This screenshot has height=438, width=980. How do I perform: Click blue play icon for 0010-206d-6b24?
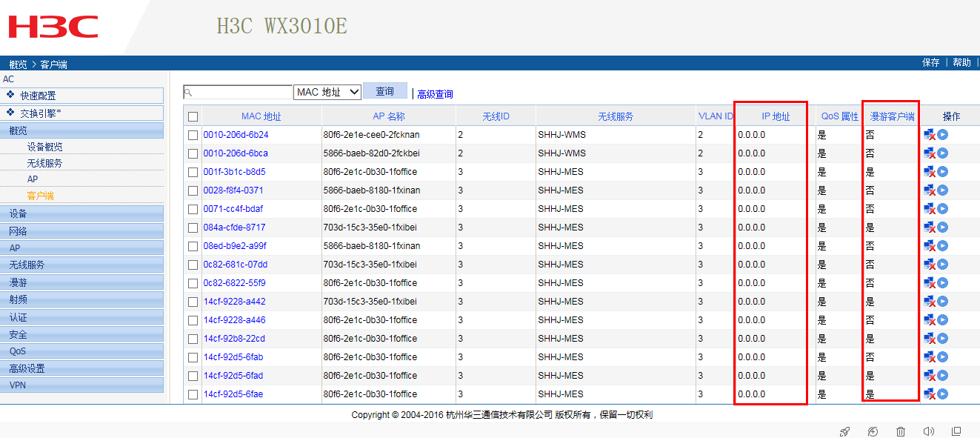942,135
